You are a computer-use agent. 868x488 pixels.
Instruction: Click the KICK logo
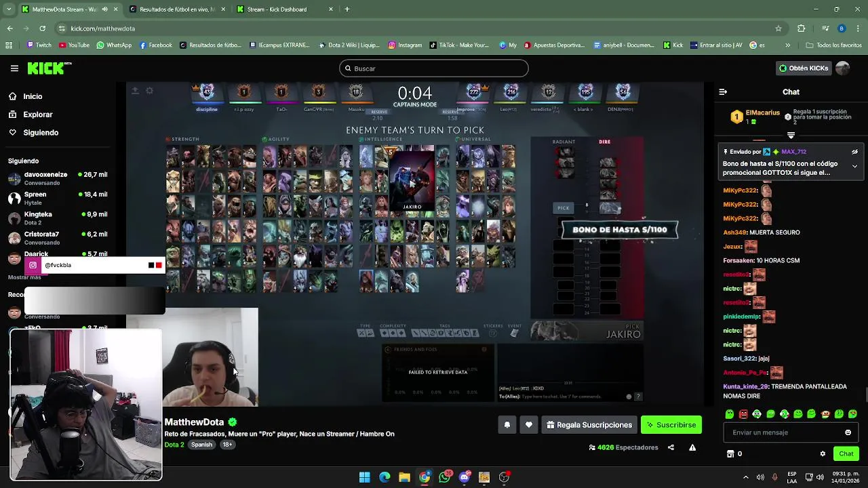point(50,68)
